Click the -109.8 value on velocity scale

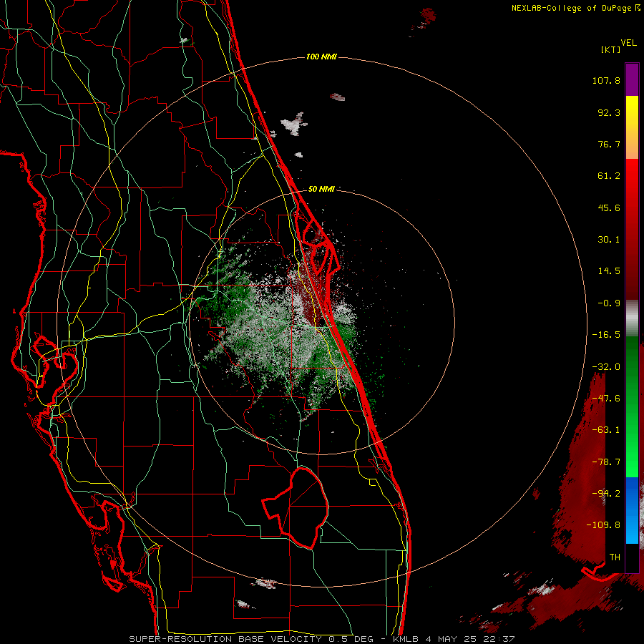point(603,525)
